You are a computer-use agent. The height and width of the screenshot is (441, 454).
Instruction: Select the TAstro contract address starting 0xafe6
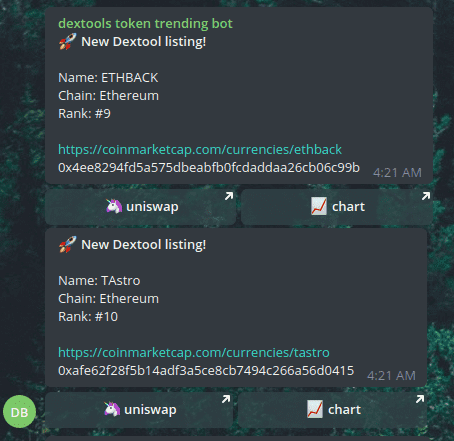tap(206, 370)
